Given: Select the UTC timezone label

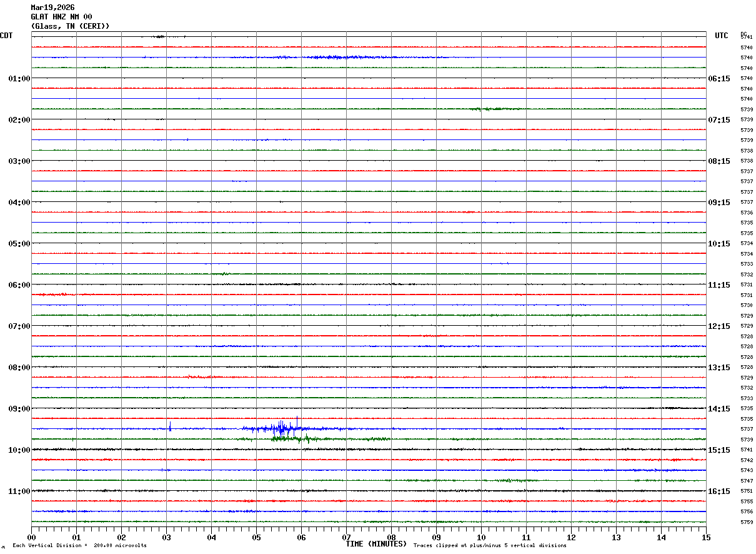Looking at the screenshot, I should click(721, 36).
